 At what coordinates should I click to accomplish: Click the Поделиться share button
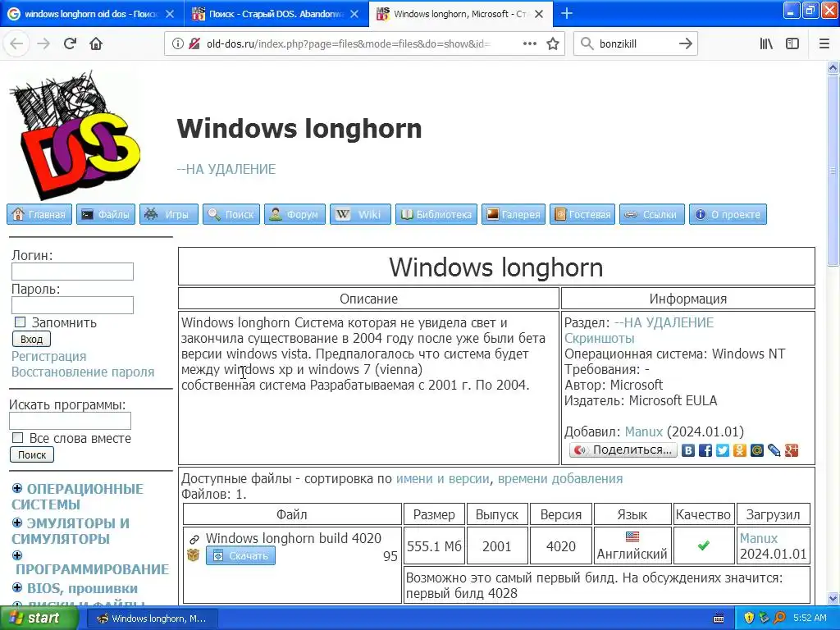click(623, 450)
